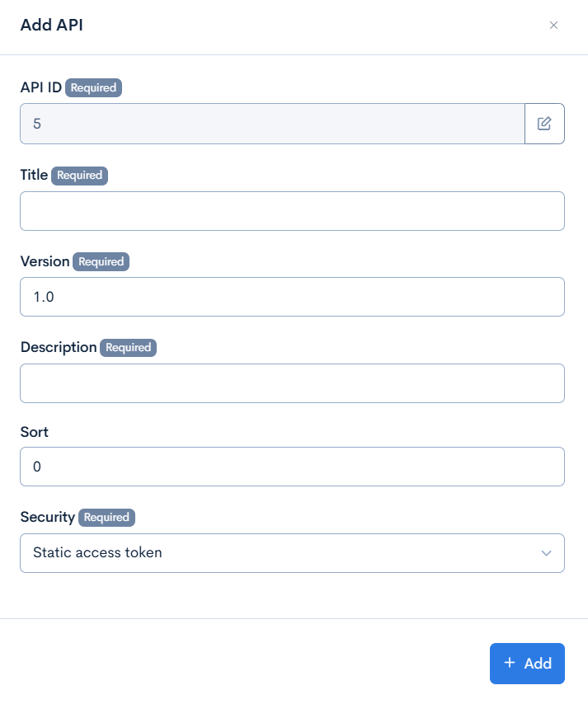Screen dimensions: 588x704
Task: Click the plus icon inside the Add button
Action: click(x=510, y=663)
